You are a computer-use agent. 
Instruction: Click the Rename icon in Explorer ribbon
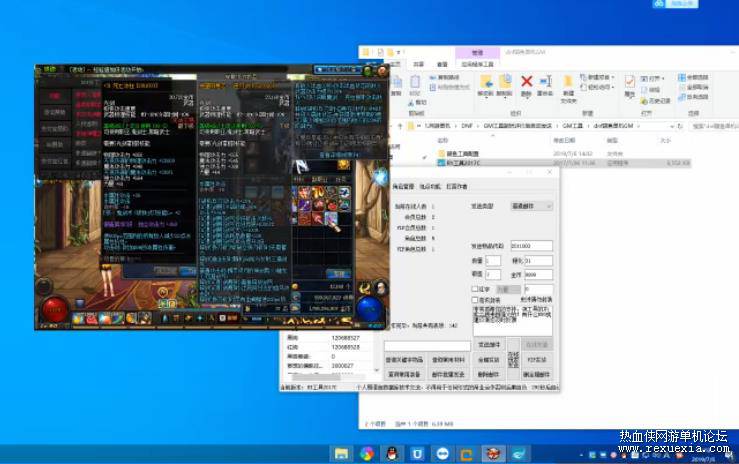545,82
